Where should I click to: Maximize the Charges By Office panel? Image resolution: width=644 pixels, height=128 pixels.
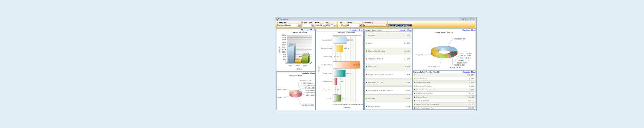tap(305, 30)
